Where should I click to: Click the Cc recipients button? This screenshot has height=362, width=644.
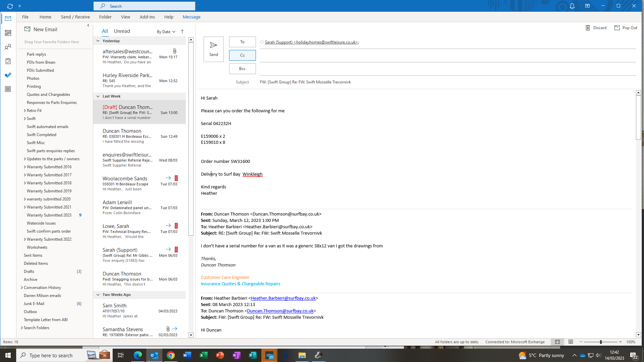pyautogui.click(x=242, y=55)
